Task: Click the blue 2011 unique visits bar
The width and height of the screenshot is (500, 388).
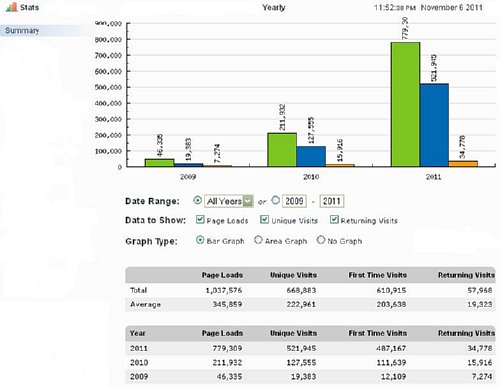Action: tap(434, 125)
